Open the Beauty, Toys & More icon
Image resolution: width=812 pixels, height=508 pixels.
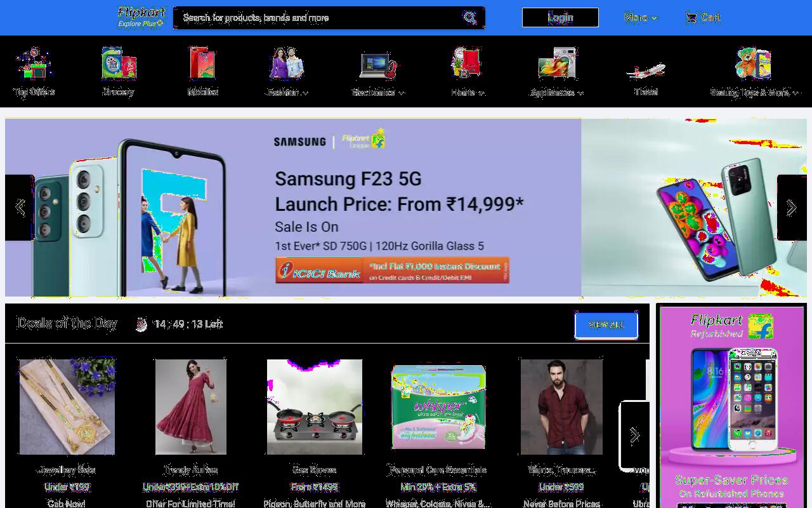[x=753, y=63]
